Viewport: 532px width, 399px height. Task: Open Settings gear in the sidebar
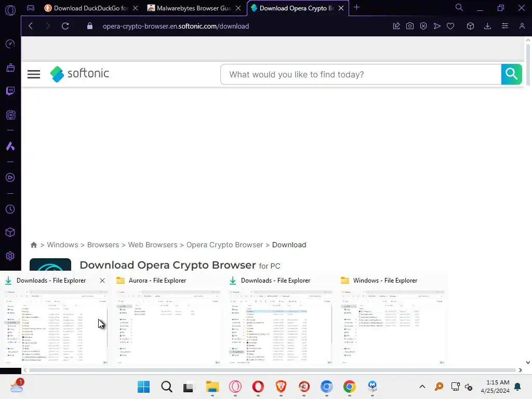point(10,256)
